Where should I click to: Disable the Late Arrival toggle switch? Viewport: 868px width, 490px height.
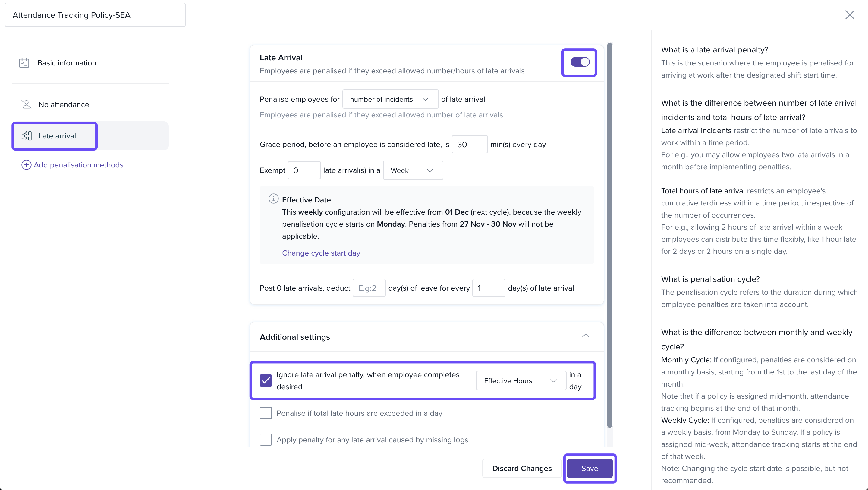coord(580,62)
